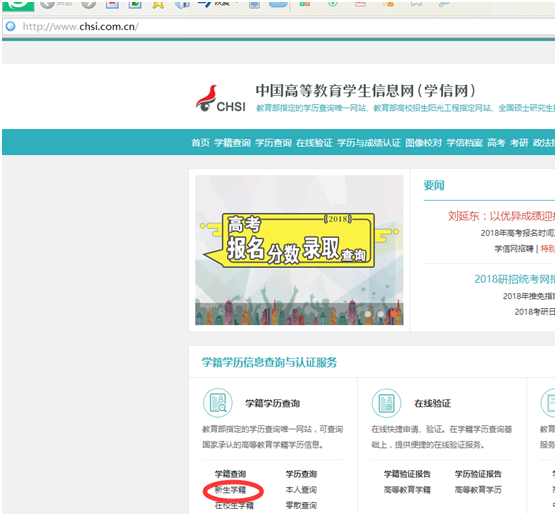Open 考研 navigation item
The height and width of the screenshot is (516, 557).
pos(519,143)
